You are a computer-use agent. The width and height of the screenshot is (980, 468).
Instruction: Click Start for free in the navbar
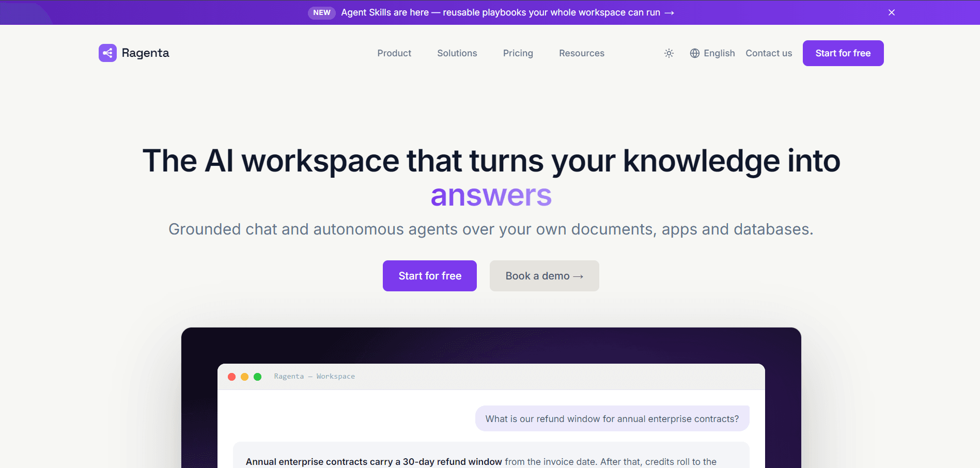click(x=843, y=53)
